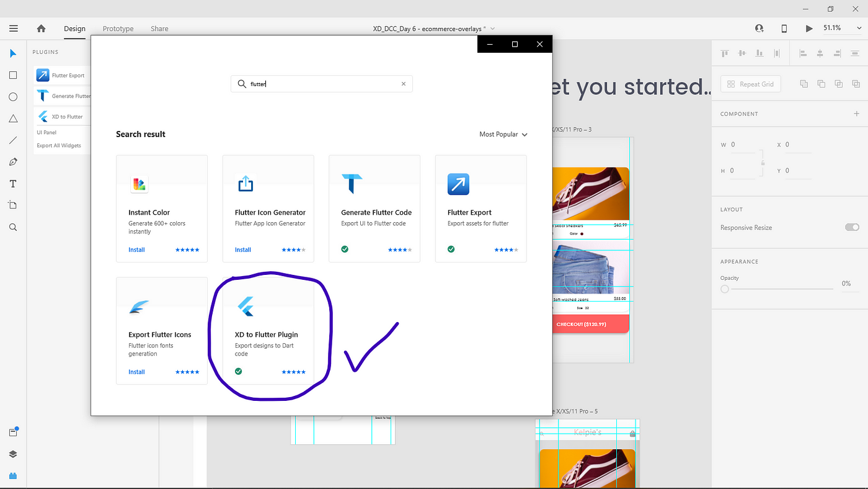Click the X position field
868x489 pixels.
(797, 145)
